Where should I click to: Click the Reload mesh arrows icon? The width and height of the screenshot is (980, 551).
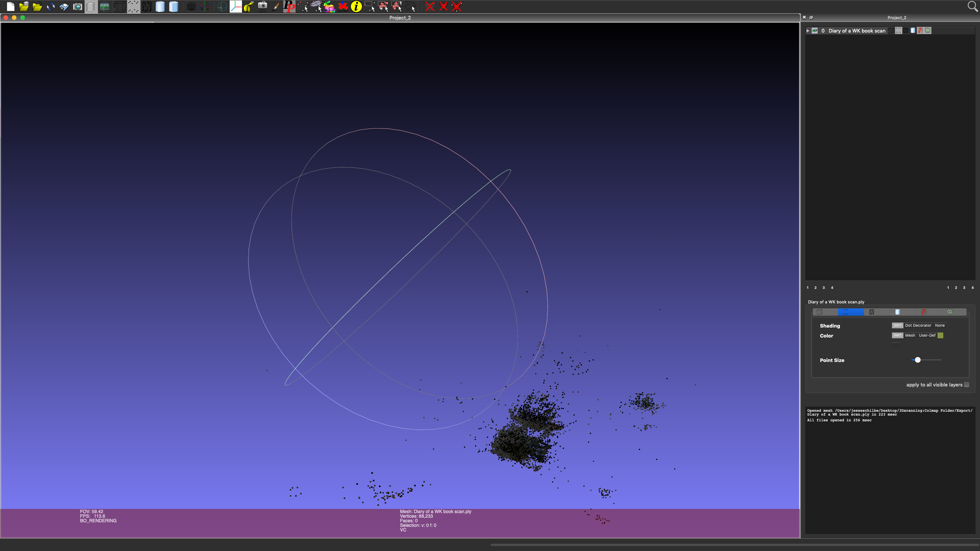[x=51, y=7]
